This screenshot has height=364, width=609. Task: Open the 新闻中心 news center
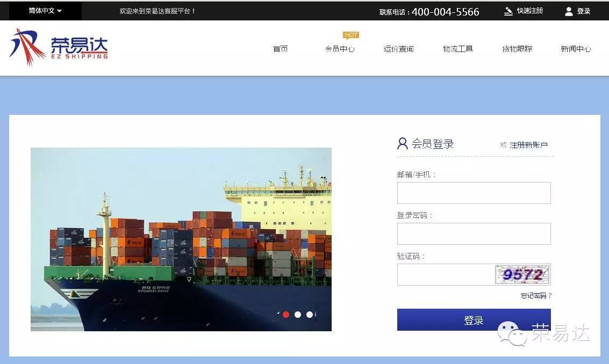(x=576, y=49)
